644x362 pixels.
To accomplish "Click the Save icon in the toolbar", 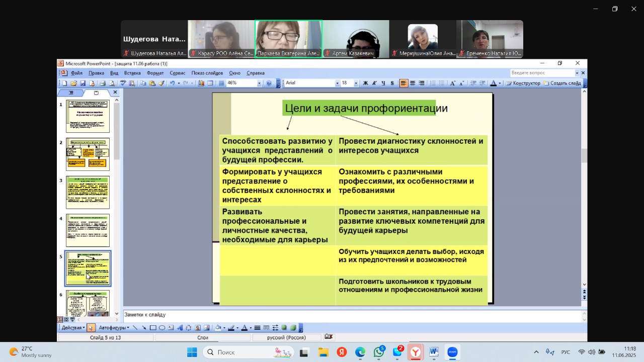I will pos(83,83).
